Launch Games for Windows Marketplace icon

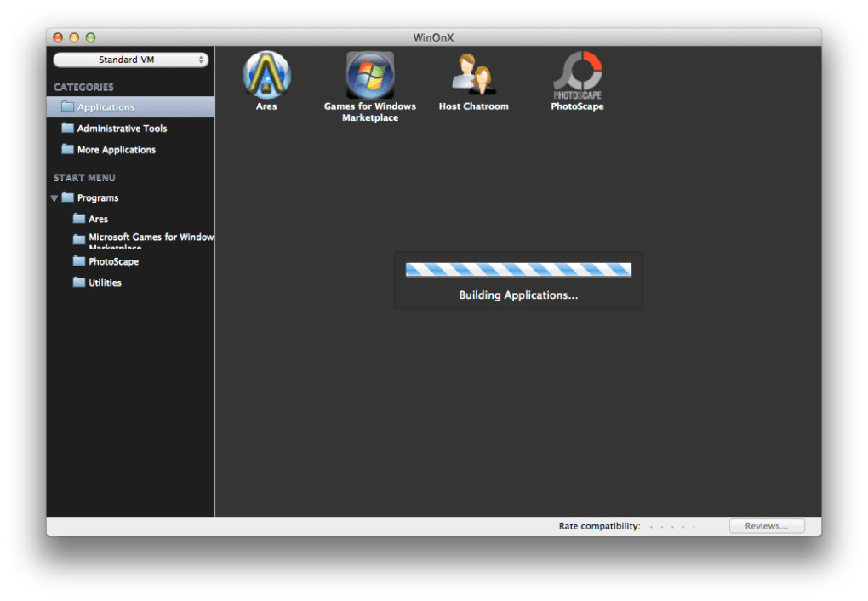370,75
